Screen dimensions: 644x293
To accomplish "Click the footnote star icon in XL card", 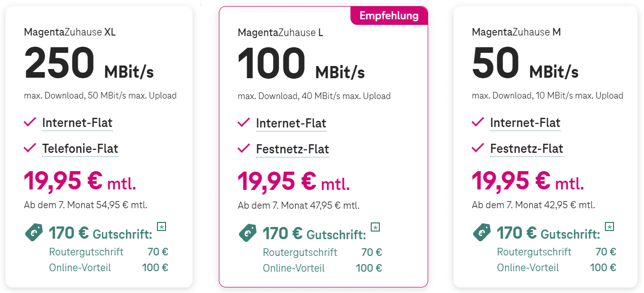I will click(162, 226).
